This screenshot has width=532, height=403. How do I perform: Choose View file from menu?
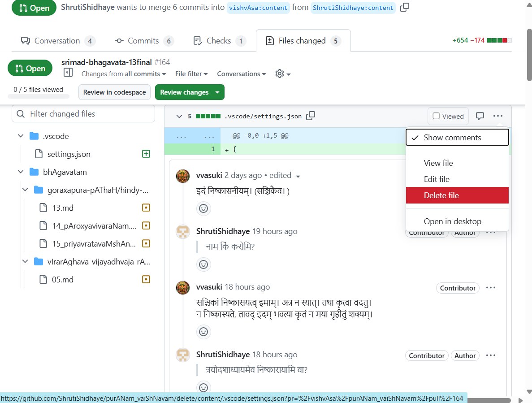pos(457,163)
